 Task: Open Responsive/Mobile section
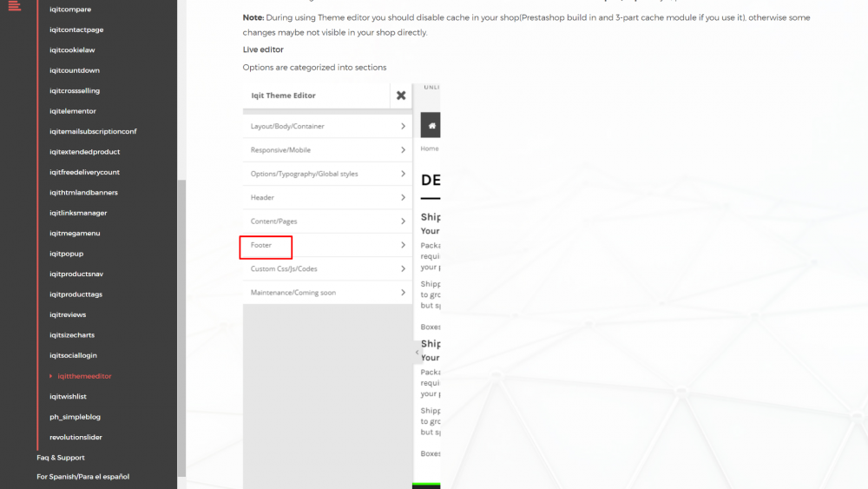[x=327, y=150]
